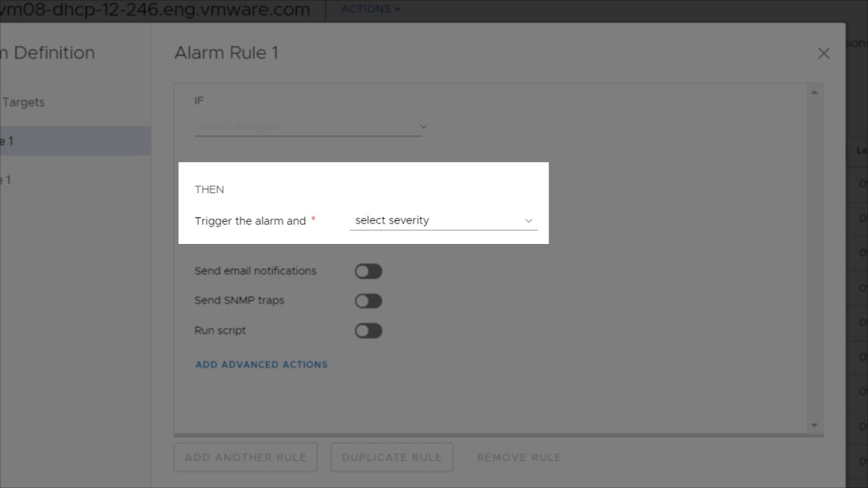868x488 pixels.
Task: Enable the Send email notifications switch
Action: click(x=368, y=271)
